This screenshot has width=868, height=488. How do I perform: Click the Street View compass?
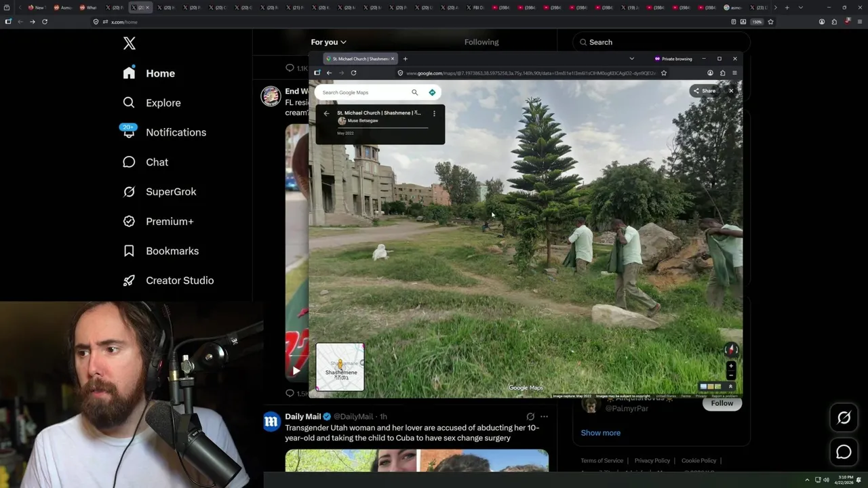click(730, 350)
